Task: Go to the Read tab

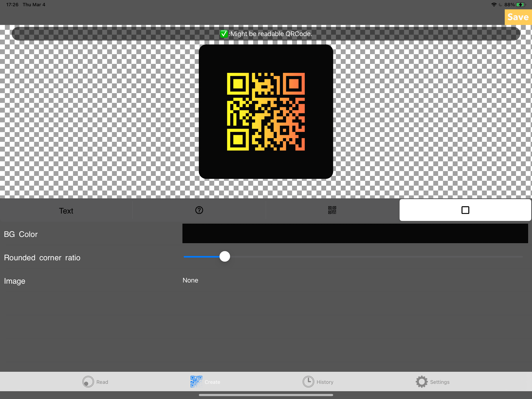Action: pyautogui.click(x=95, y=382)
